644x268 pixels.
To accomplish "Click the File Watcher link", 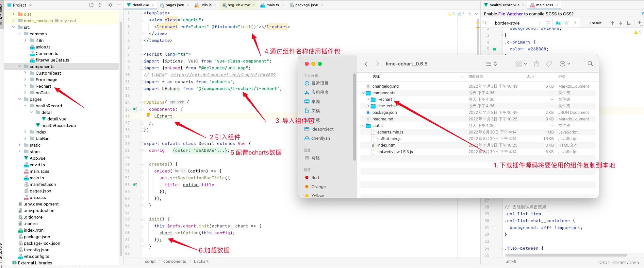I will [x=510, y=14].
